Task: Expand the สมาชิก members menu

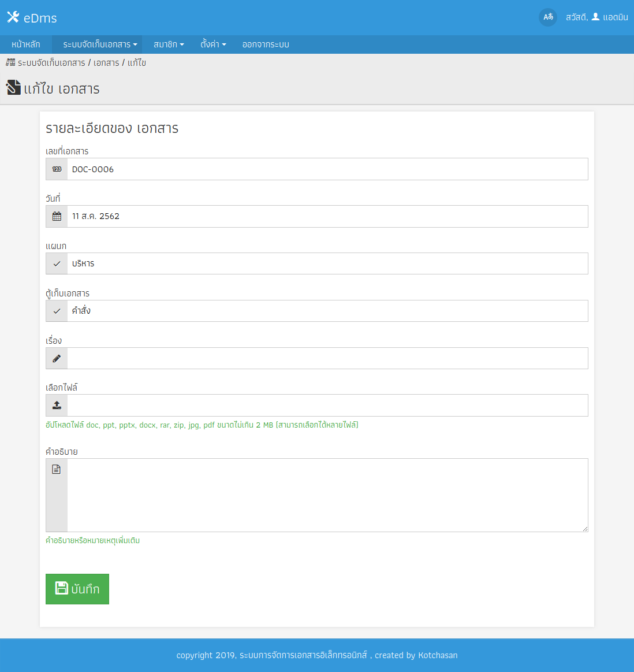Action: coord(169,44)
